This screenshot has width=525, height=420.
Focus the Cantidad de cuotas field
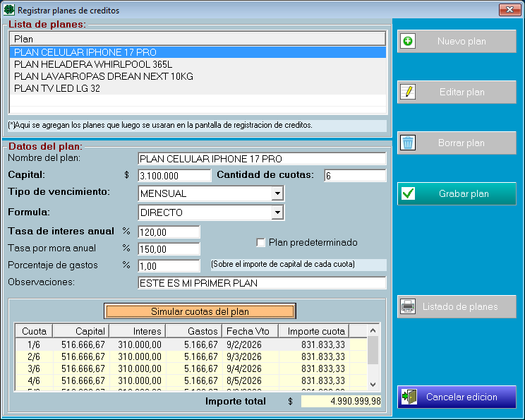354,176
